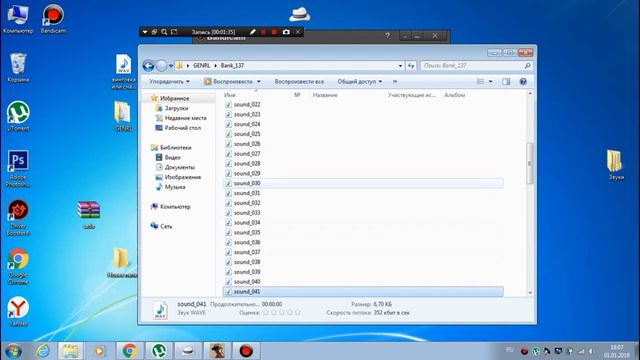Select the Google Chrome desktop shortcut
The width and height of the screenshot is (640, 360).
click(18, 267)
